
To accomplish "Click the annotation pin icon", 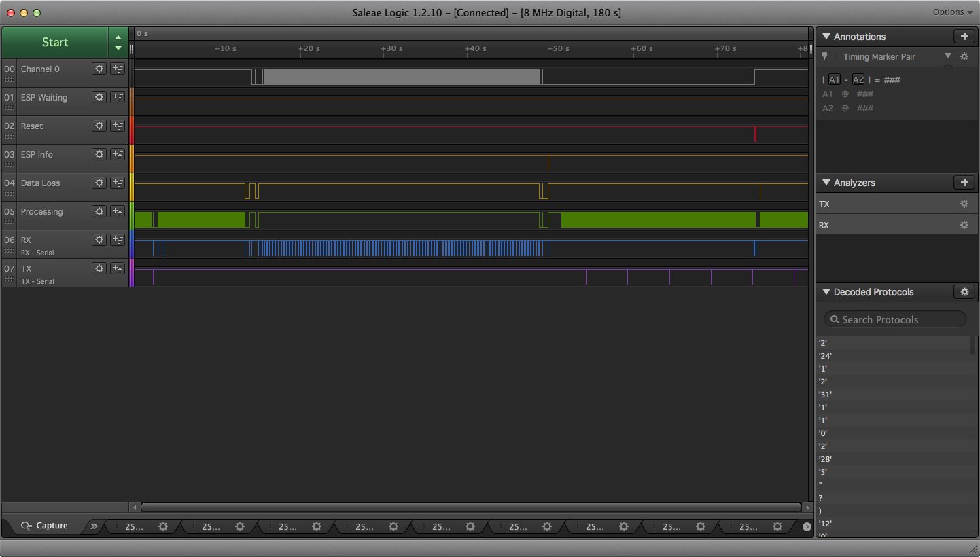I will pyautogui.click(x=825, y=56).
